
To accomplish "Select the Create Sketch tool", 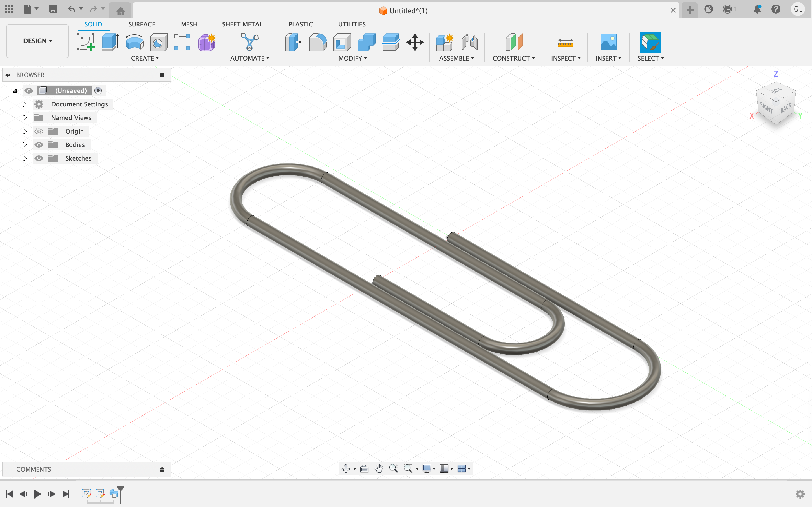I will [x=86, y=42].
